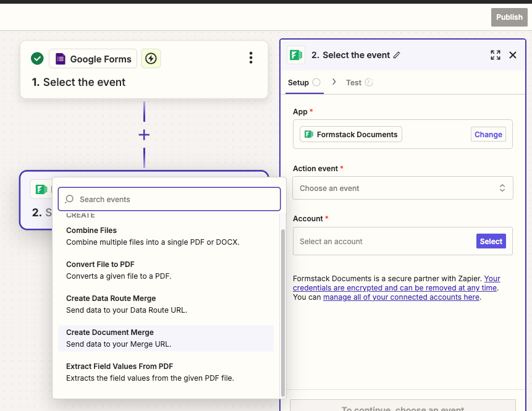Open the three-dot menu on step 1
The image size is (532, 411).
pyautogui.click(x=251, y=57)
